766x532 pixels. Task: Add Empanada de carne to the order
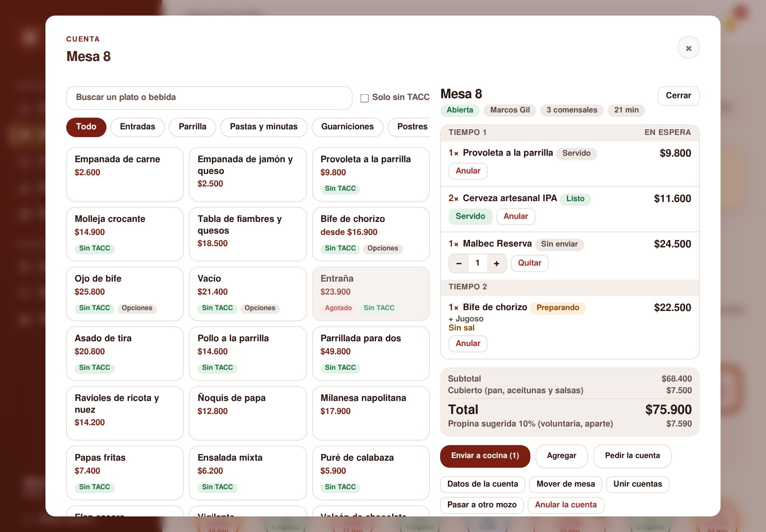[x=125, y=175]
